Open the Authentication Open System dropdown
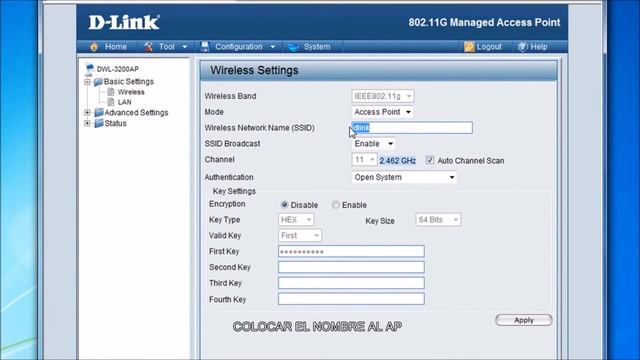Image resolution: width=640 pixels, height=360 pixels. 404,177
